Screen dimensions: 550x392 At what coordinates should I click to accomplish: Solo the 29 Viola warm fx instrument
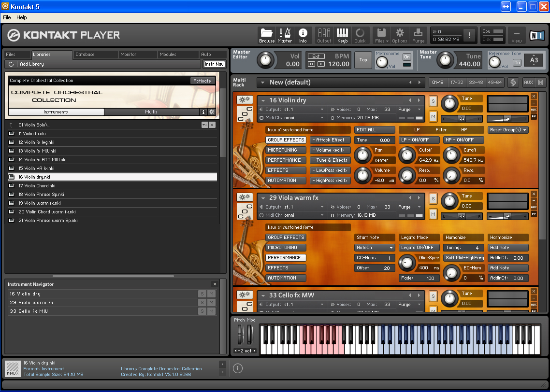click(433, 198)
